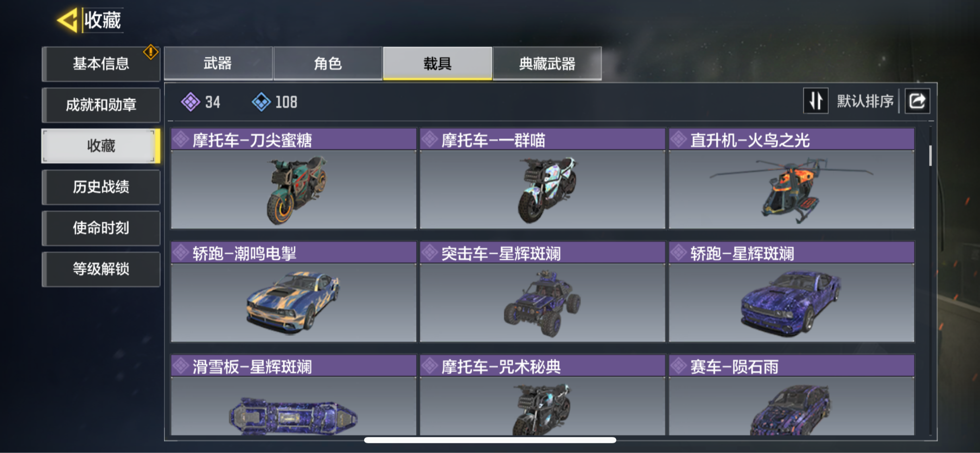
Task: Click the warning badge on 基本信息
Action: (x=151, y=52)
